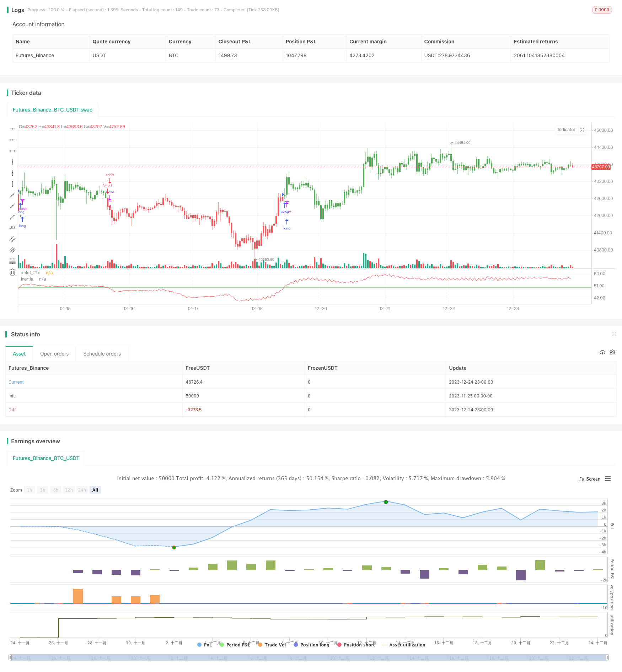Select the diagonal segment tool
This screenshot has height=672, width=622.
pos(12,217)
